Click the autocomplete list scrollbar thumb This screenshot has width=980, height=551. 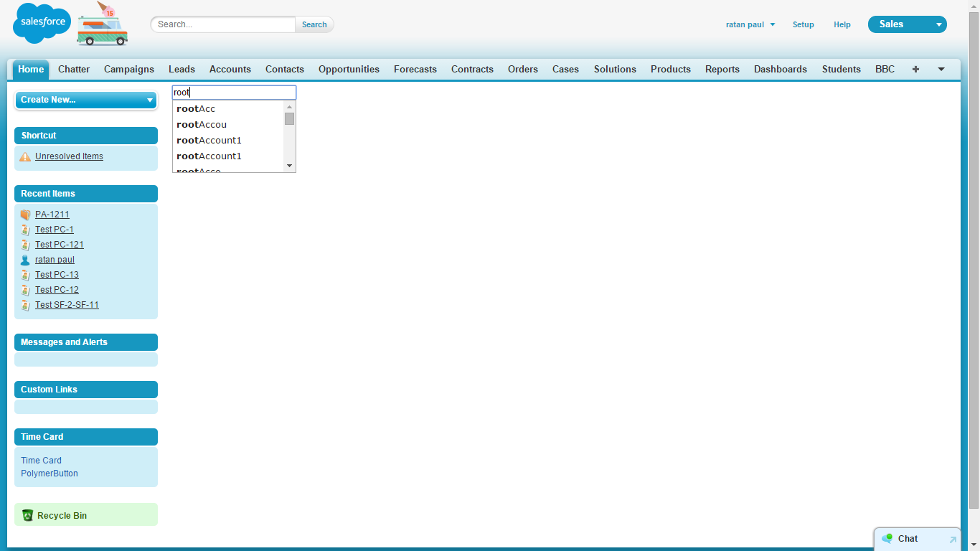coord(289,118)
